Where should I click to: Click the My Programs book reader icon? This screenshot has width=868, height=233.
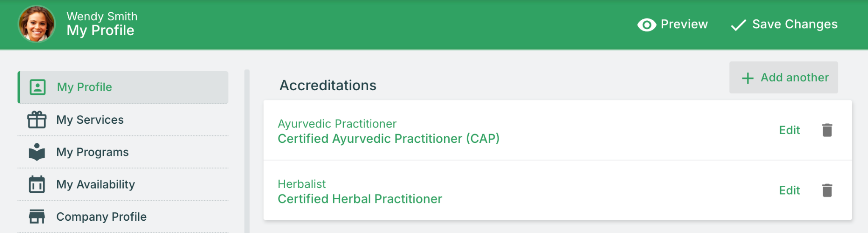coord(37,152)
